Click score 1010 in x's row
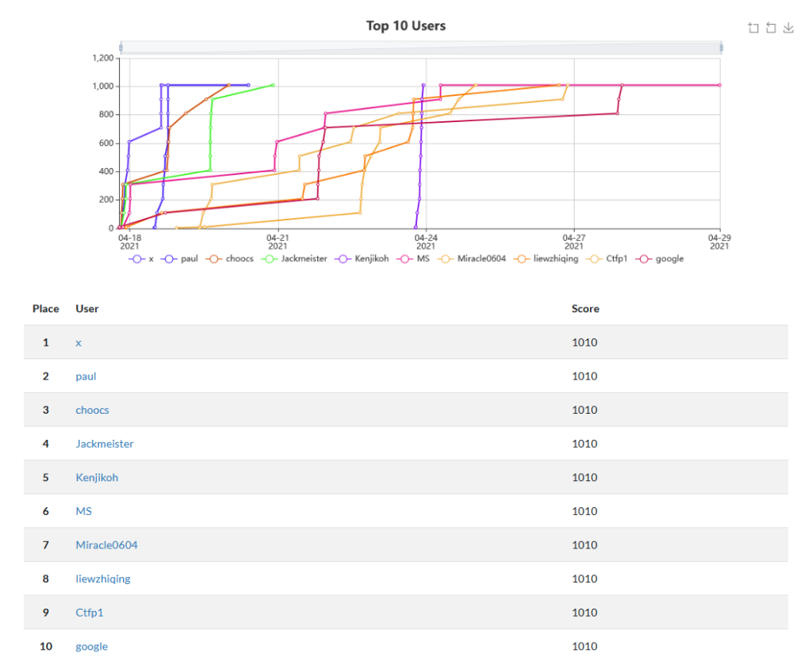 (584, 342)
